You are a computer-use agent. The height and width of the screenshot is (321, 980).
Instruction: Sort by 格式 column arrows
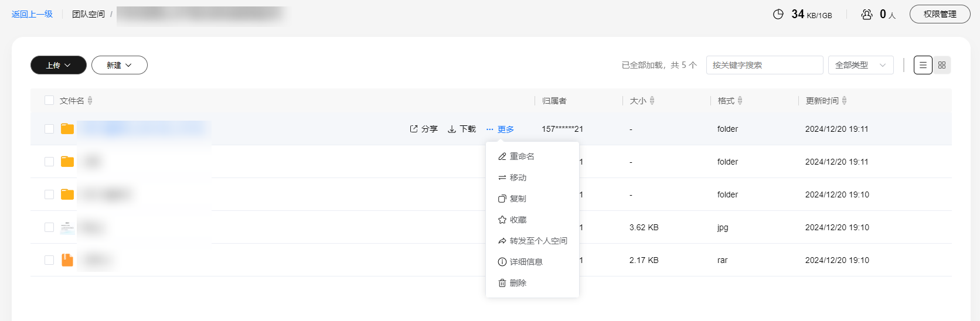(x=740, y=101)
